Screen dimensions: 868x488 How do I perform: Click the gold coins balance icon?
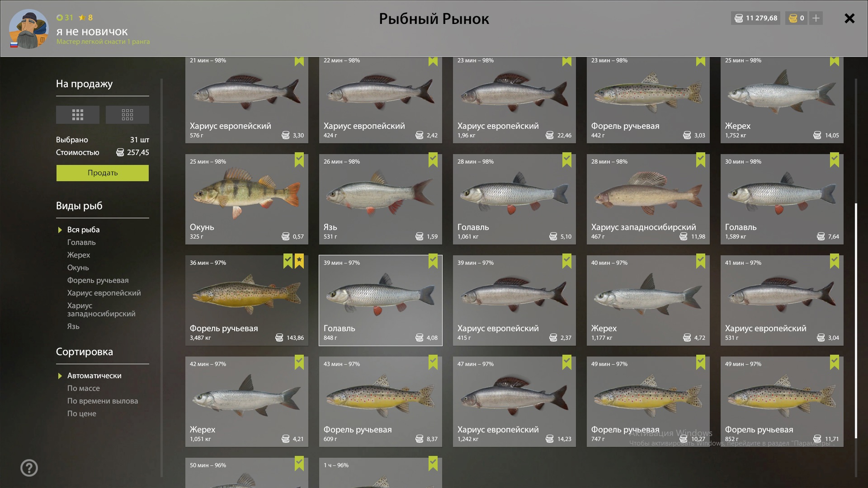coord(793,18)
